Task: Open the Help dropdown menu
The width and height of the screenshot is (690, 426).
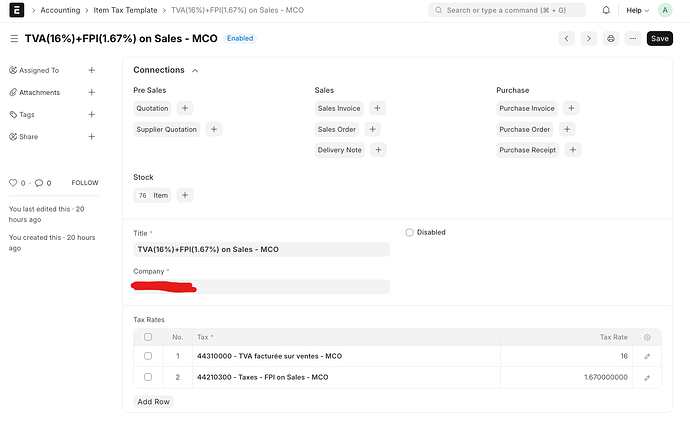Action: point(636,10)
